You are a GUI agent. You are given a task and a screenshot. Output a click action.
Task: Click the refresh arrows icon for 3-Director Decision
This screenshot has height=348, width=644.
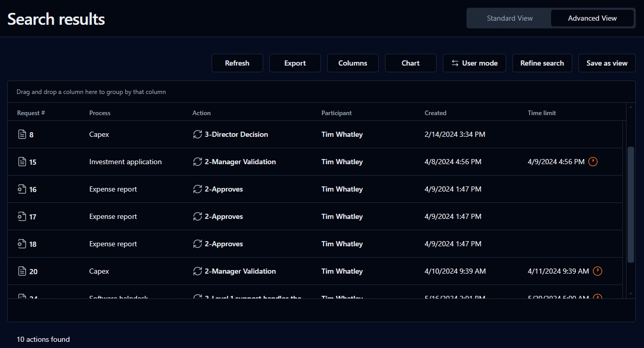pyautogui.click(x=197, y=135)
